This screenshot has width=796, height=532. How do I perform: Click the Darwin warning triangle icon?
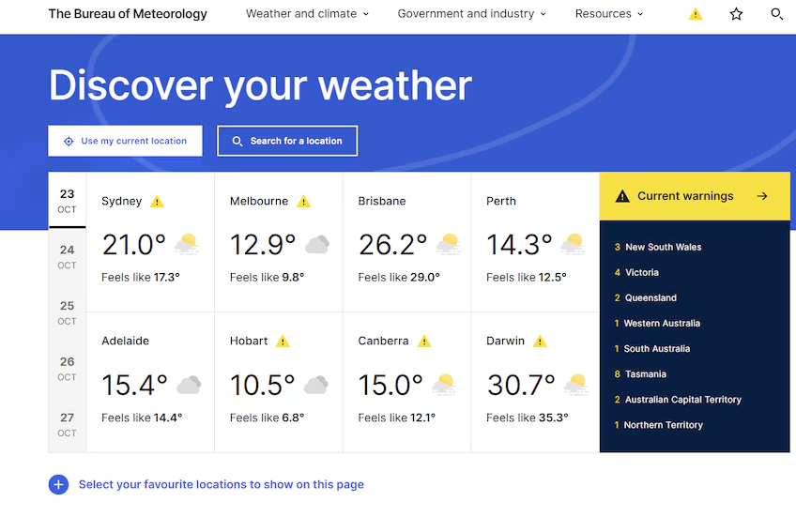[x=540, y=342]
